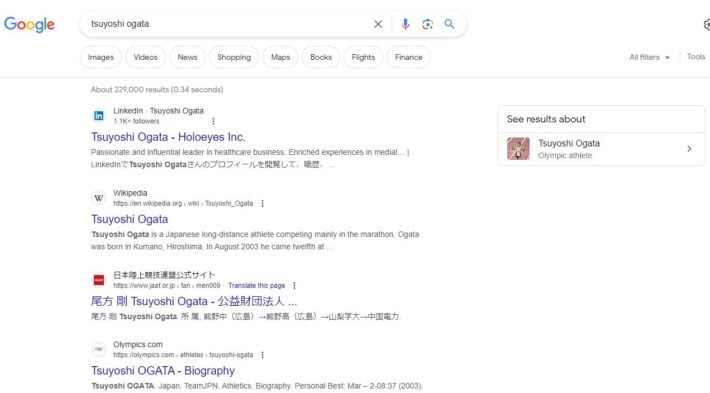Expand the All filters dropdown
This screenshot has height=393, width=710.
point(649,57)
